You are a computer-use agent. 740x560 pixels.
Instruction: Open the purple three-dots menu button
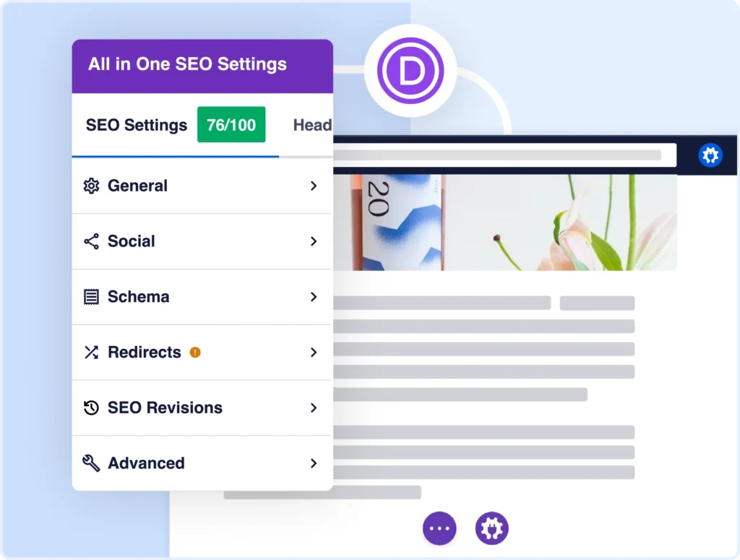pos(439,528)
